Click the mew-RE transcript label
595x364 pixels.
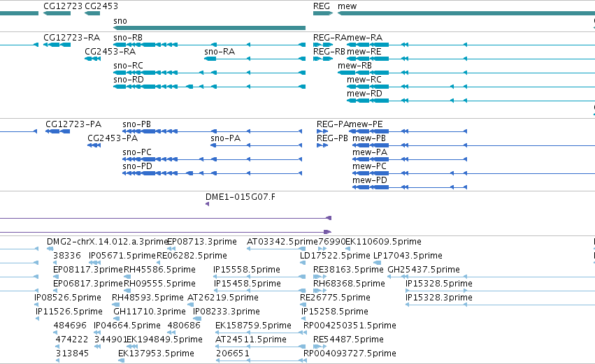pyautogui.click(x=364, y=52)
